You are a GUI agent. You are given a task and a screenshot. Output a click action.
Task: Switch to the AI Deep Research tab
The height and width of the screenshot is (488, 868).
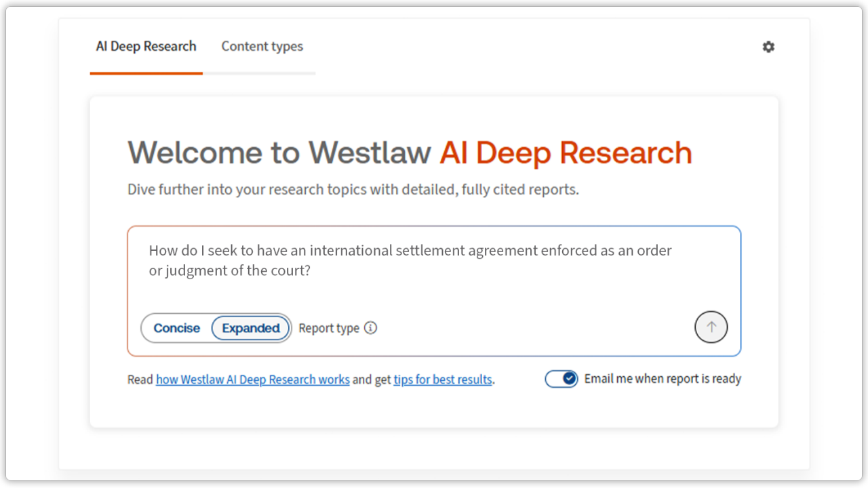(146, 47)
